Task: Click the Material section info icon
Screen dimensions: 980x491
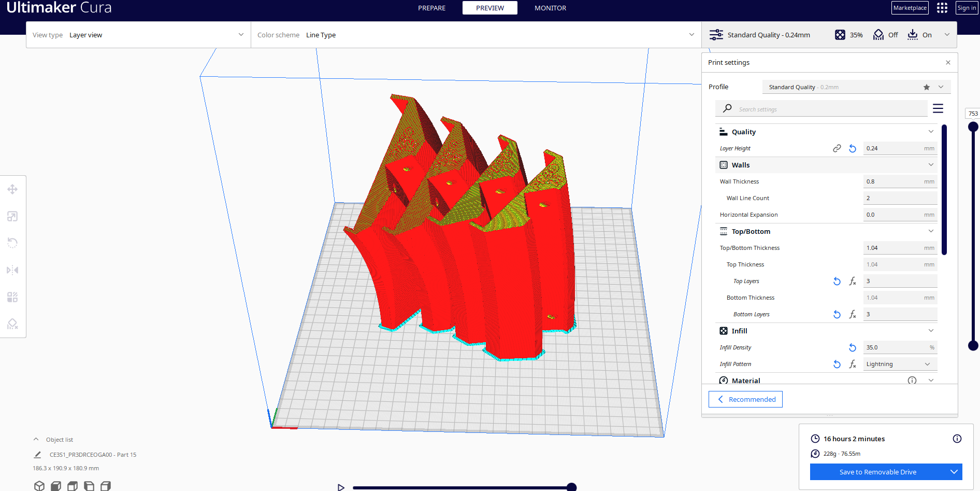Action: click(912, 381)
